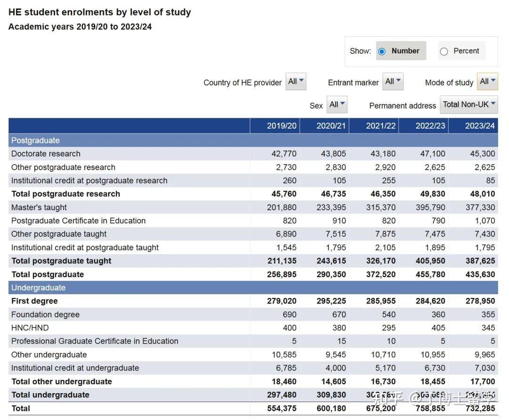The width and height of the screenshot is (509, 420).
Task: Click the Postgraduate section header row
Action: pyautogui.click(x=35, y=140)
